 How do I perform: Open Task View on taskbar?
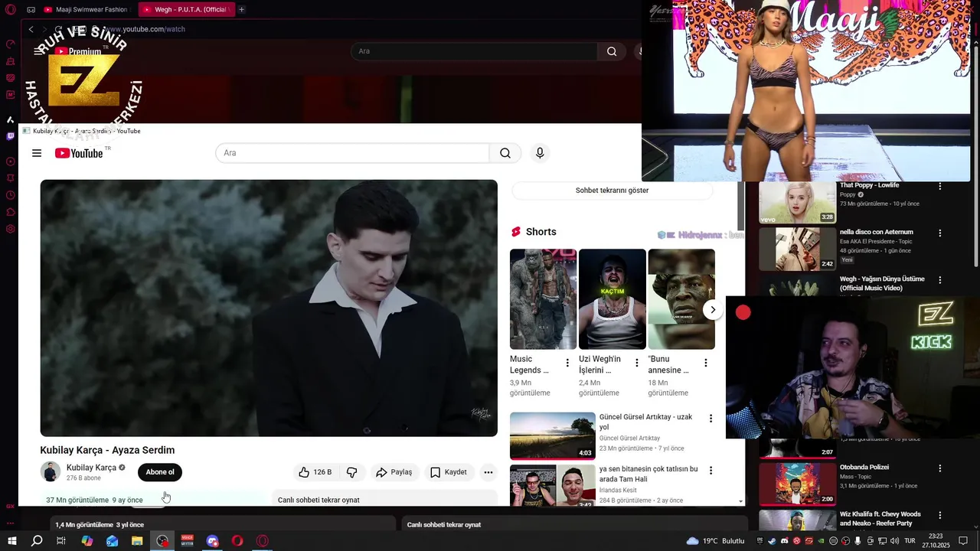61,541
